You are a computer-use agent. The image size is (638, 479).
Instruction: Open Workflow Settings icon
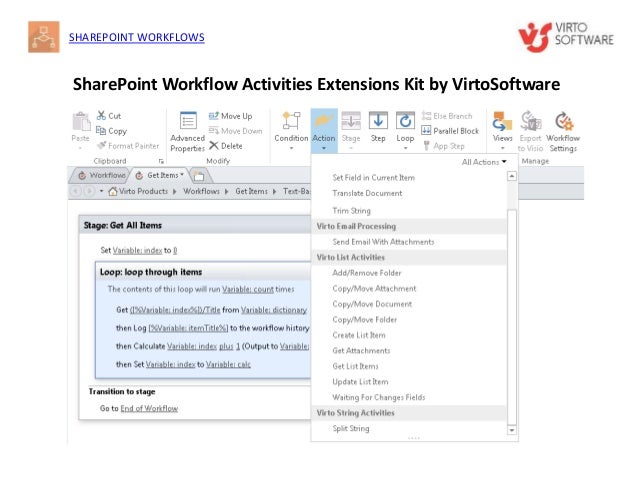[564, 121]
